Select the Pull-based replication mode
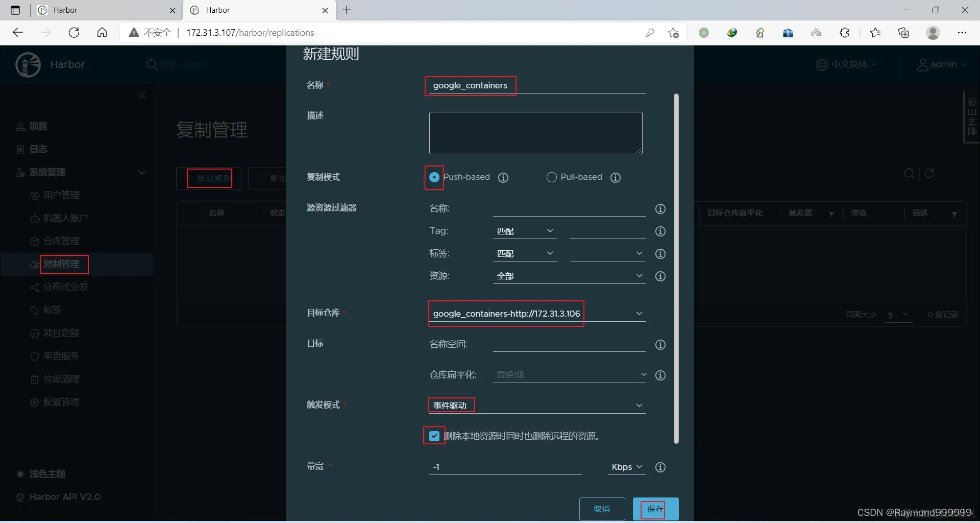Screen dimensions: 980x523 [x=552, y=177]
